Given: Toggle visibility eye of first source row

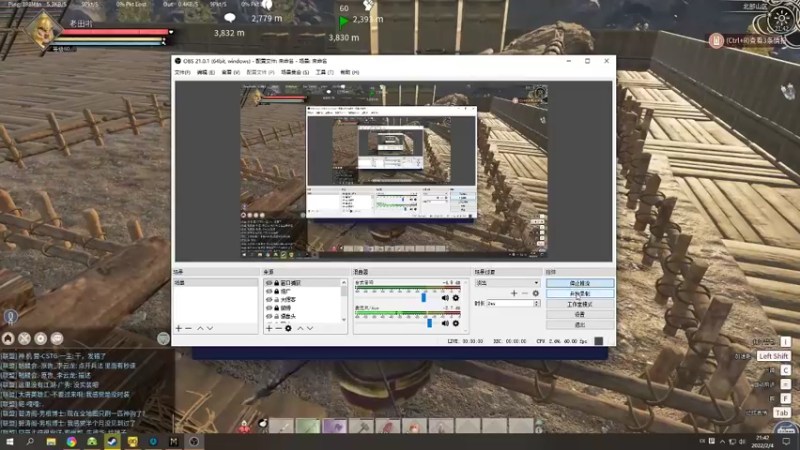Looking at the screenshot, I should pyautogui.click(x=269, y=283).
